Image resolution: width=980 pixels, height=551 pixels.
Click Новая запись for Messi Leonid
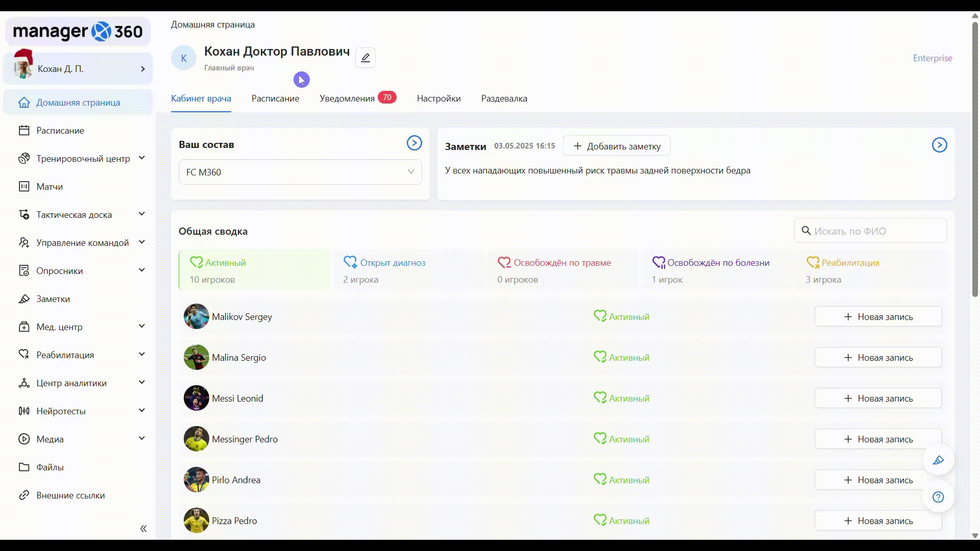[x=878, y=398]
